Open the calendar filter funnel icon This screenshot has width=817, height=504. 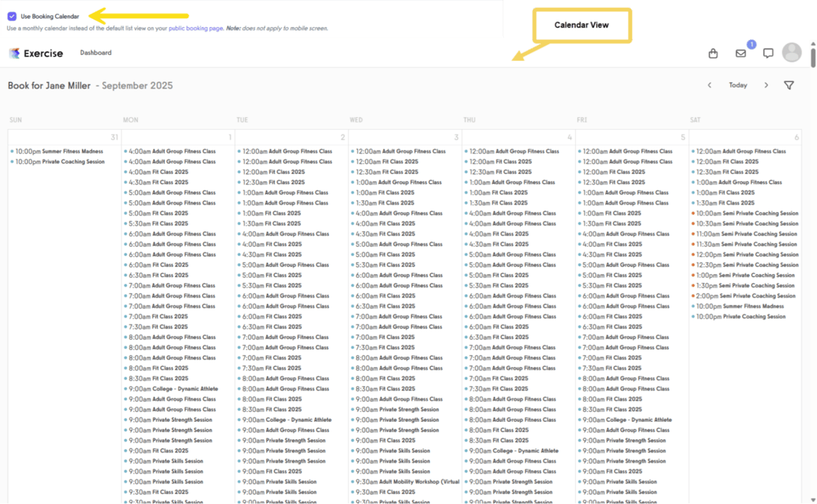click(788, 85)
